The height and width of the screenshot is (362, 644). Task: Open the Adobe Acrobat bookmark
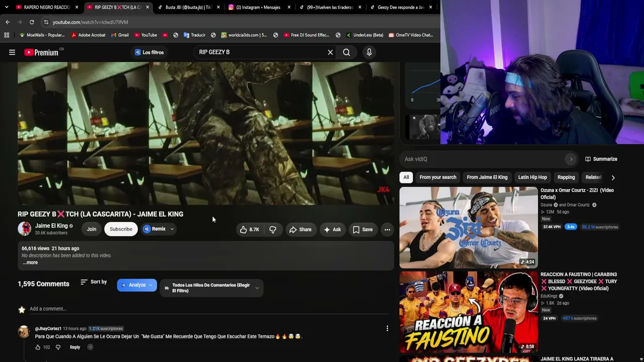click(88, 35)
